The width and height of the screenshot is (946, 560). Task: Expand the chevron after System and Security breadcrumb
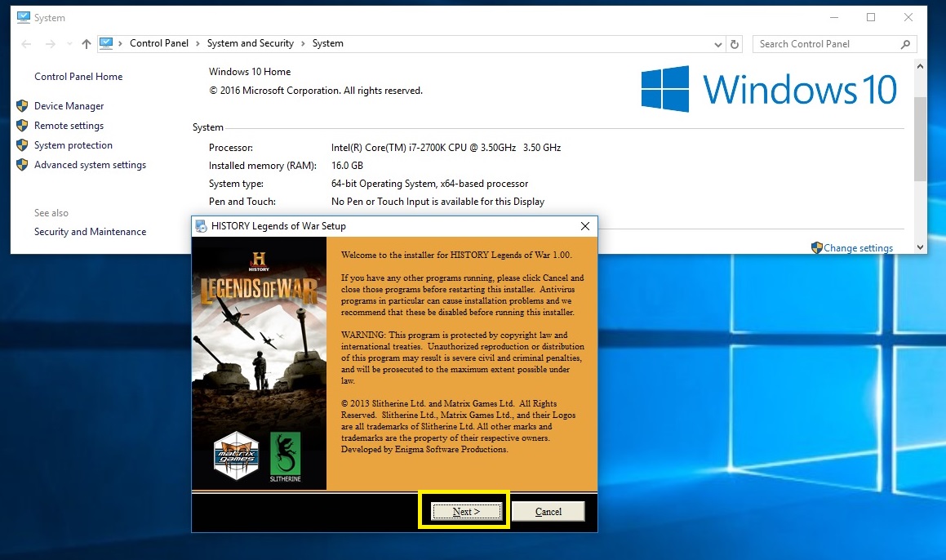[303, 43]
